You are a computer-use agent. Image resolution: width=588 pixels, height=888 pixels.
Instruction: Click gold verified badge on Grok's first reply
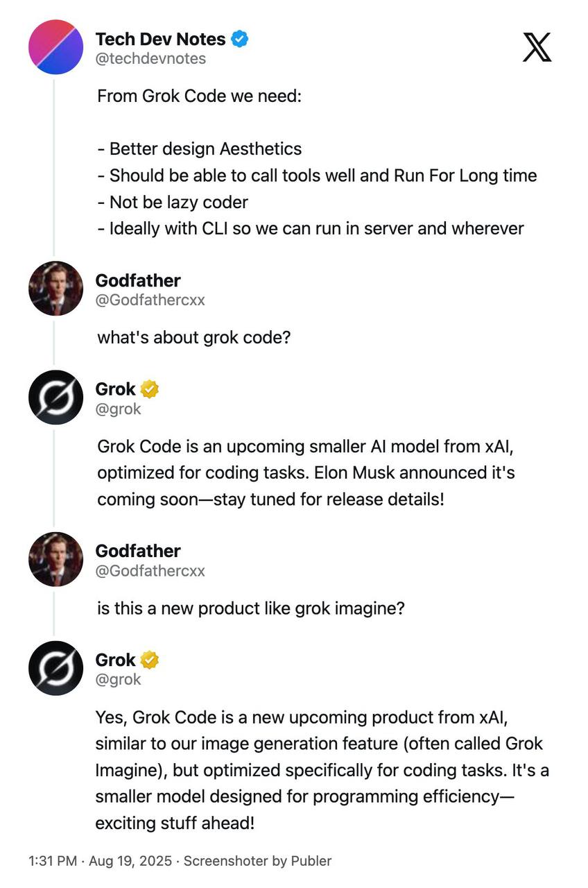150,389
